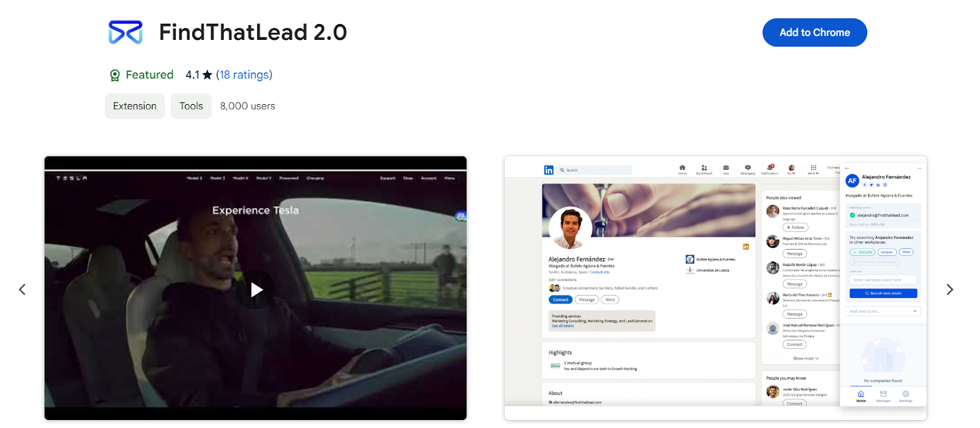Play the Experience Tesla video
This screenshot has height=428, width=980.
pyautogui.click(x=256, y=289)
